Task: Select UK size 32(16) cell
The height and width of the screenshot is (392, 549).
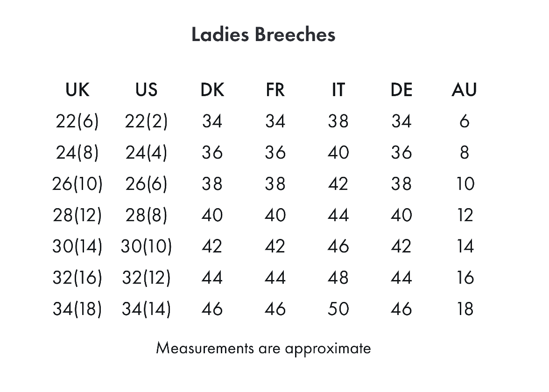Action: point(77,278)
